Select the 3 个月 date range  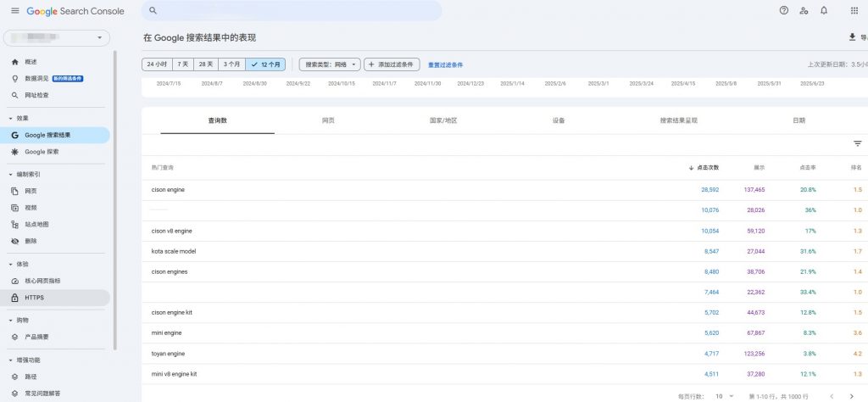tap(232, 64)
